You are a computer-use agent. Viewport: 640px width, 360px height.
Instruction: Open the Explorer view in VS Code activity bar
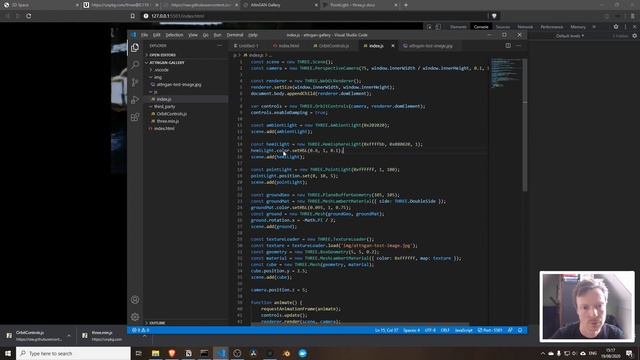coord(135,47)
